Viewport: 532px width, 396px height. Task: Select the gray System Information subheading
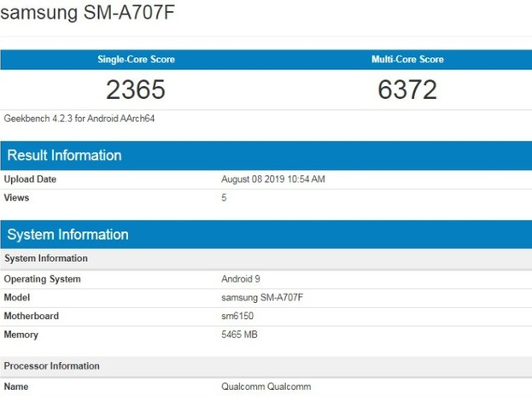coord(46,259)
